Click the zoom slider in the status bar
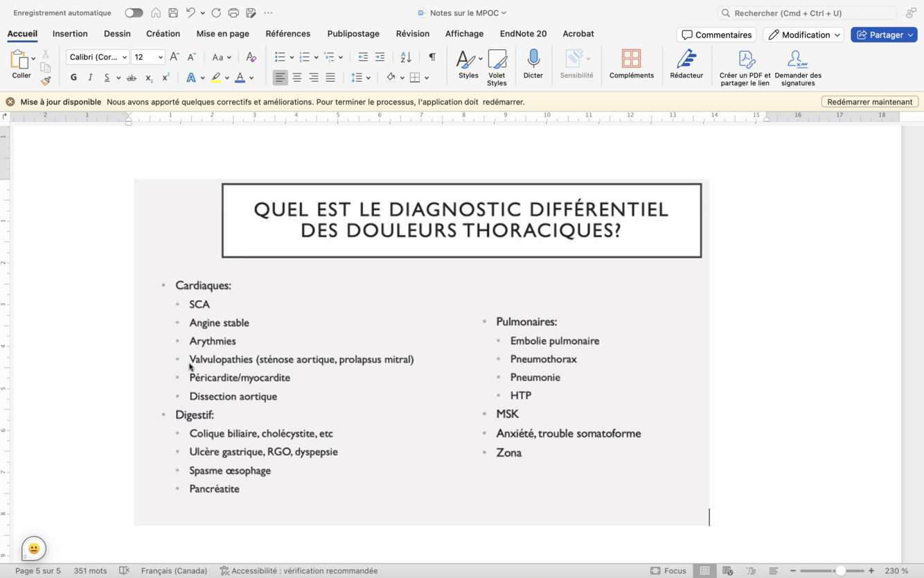The width and height of the screenshot is (924, 578). pyautogui.click(x=832, y=571)
